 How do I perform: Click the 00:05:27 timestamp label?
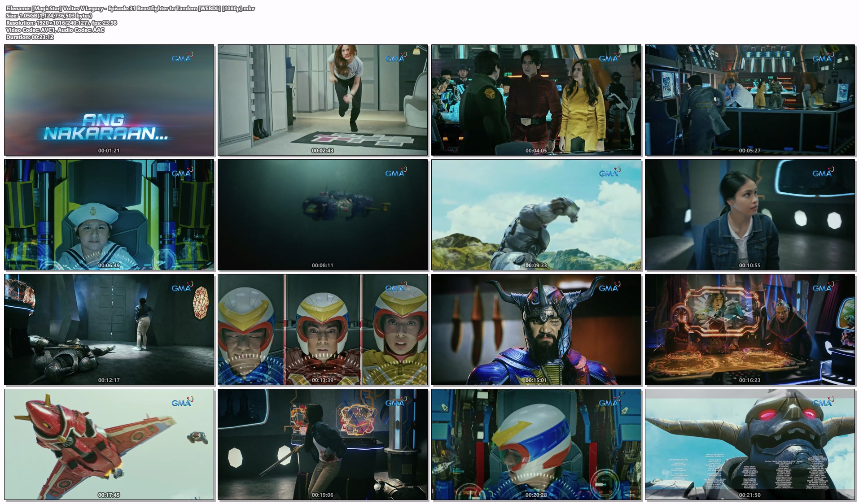coord(750,151)
